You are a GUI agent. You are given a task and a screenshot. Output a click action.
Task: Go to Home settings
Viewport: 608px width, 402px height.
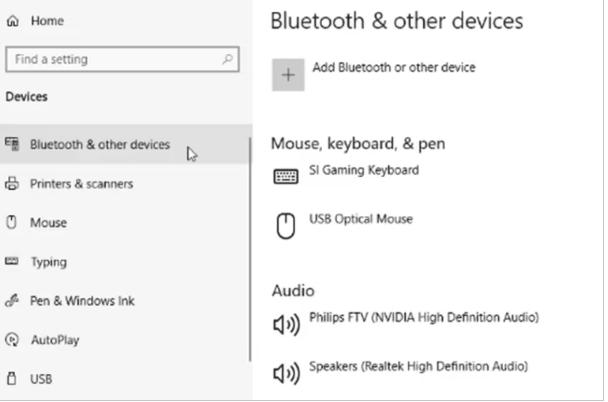(x=47, y=21)
